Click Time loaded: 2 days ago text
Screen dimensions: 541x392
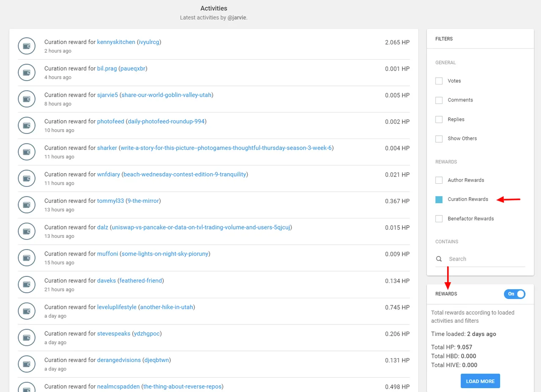tap(464, 334)
